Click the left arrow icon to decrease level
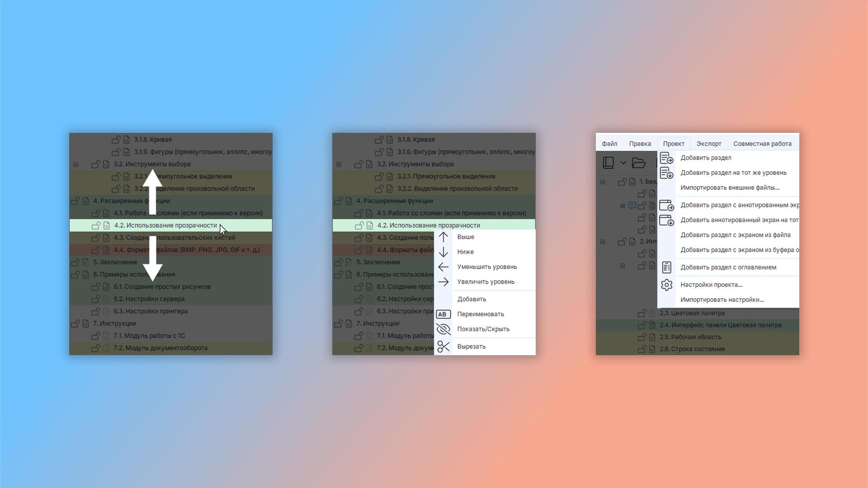Screen dimensions: 868x488 tap(443, 267)
